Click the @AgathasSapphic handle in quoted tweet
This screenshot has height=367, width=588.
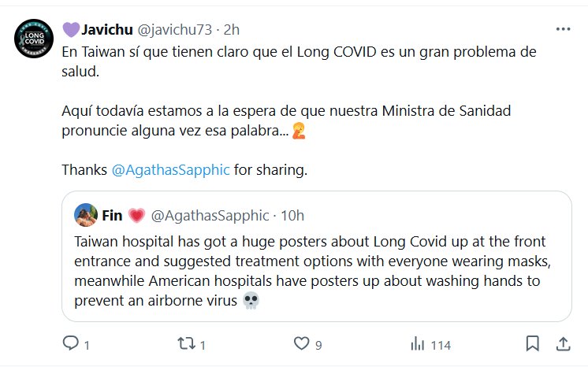click(x=209, y=214)
